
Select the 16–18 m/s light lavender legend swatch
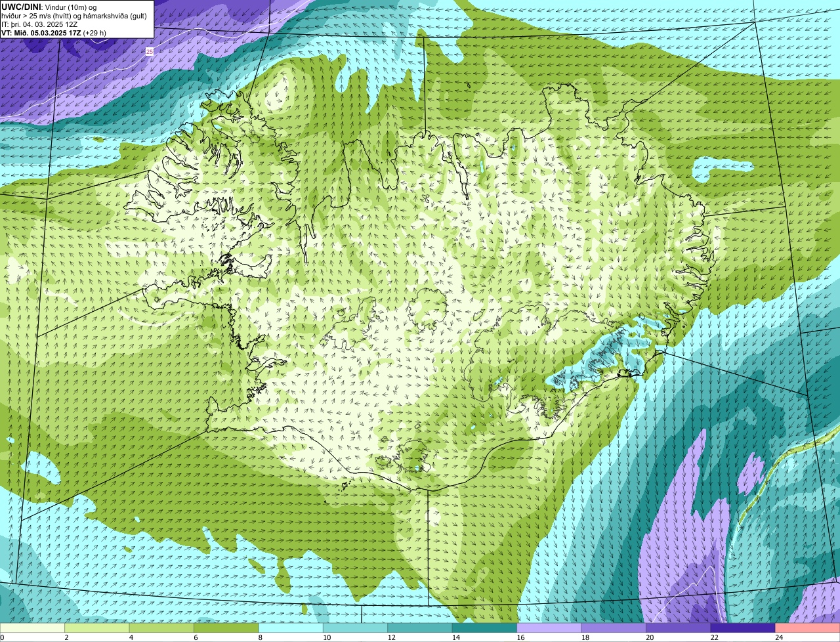point(549,628)
